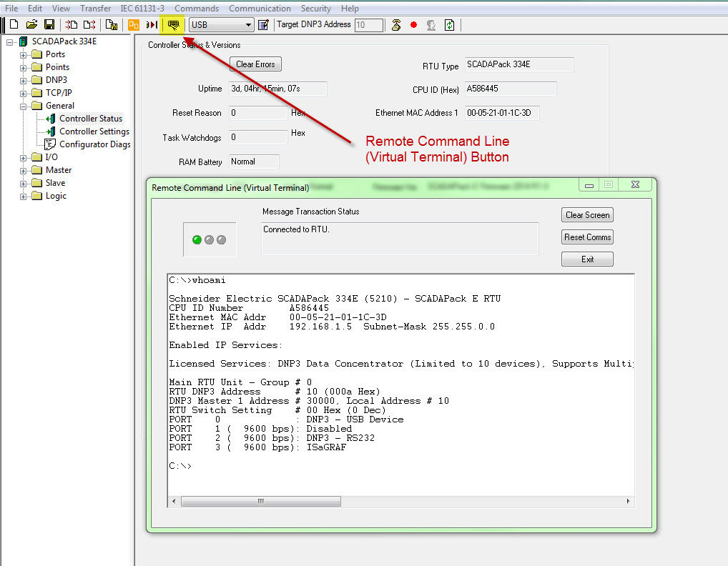Image resolution: width=728 pixels, height=566 pixels.
Task: Click the Configurator Diags page icon
Action: coord(49,144)
